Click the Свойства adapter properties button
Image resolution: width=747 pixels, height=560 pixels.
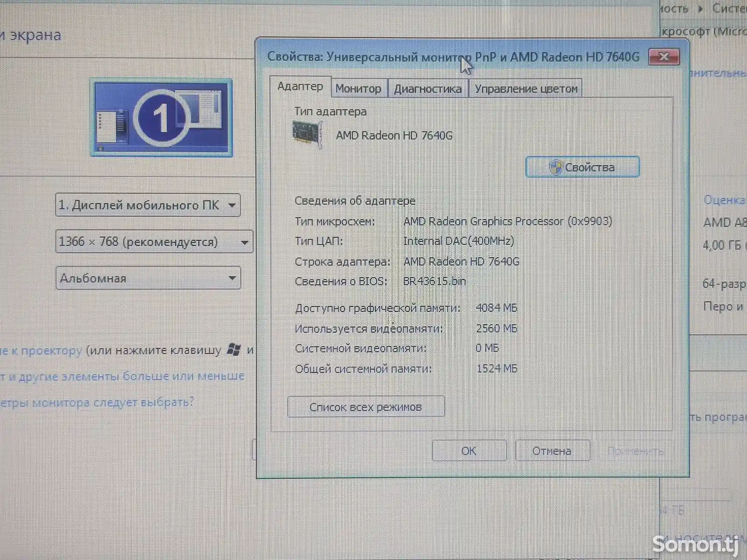[x=582, y=167]
